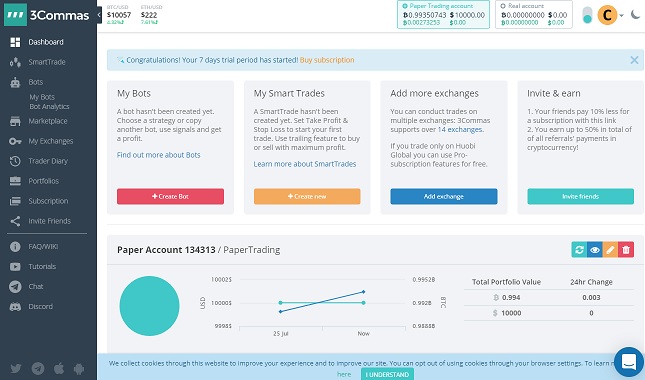The image size is (645, 380).
Task: Click the teal portfolio pie chart
Action: coord(149,306)
